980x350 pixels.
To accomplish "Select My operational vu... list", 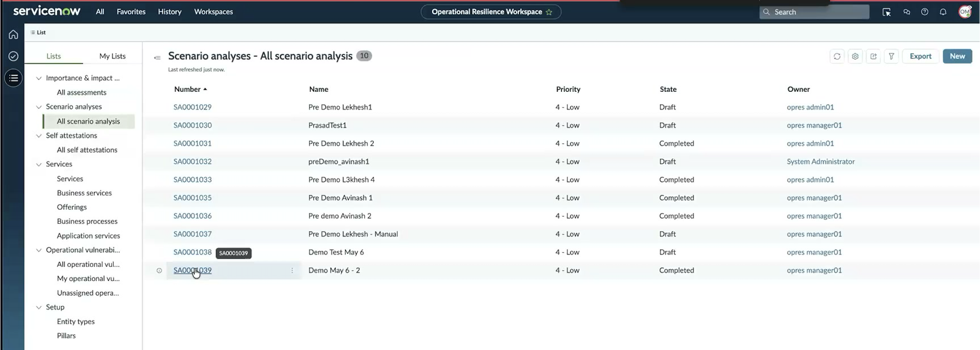I will click(88, 279).
